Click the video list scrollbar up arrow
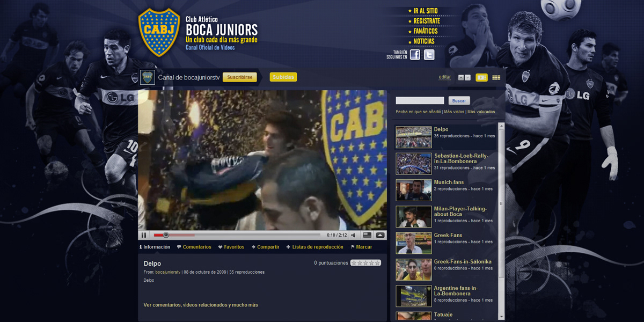 (502, 126)
